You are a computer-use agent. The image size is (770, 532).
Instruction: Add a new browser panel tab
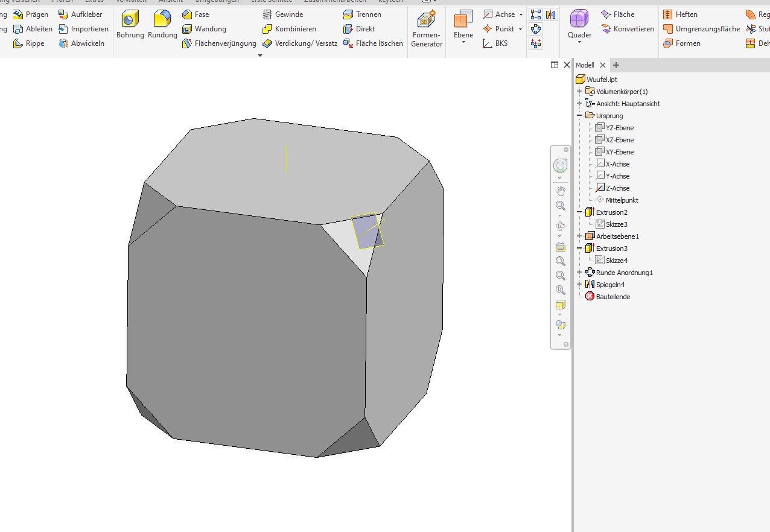tap(616, 65)
